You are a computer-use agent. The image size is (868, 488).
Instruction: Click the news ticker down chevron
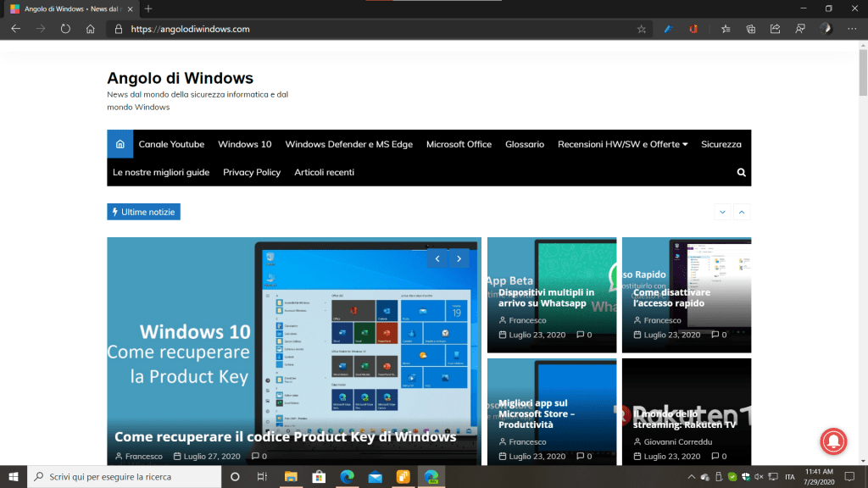click(722, 212)
